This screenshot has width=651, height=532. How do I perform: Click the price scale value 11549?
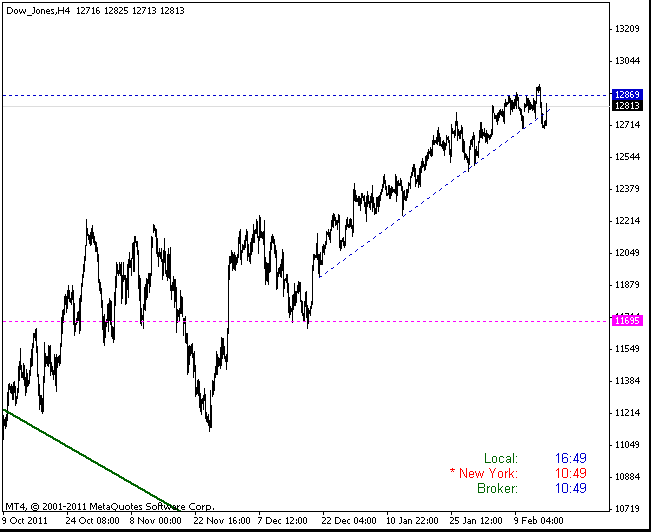point(627,349)
